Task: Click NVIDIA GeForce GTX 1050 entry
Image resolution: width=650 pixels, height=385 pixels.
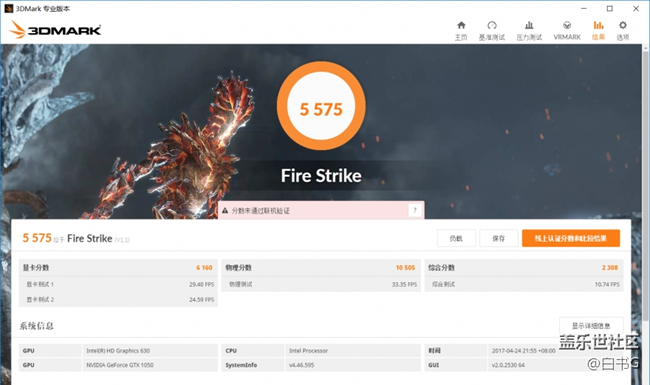Action: click(x=120, y=365)
